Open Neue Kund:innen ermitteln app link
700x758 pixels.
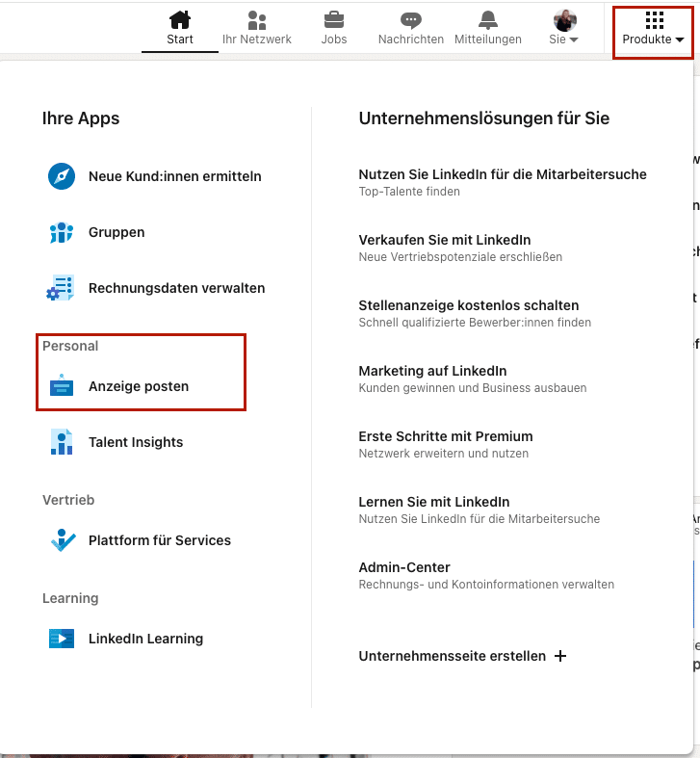pos(175,176)
